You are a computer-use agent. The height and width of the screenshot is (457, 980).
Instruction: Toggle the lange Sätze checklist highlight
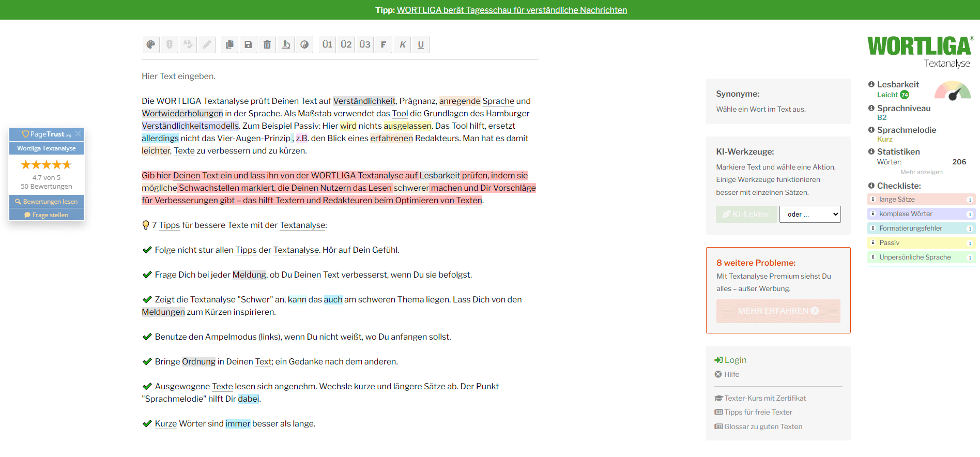[x=922, y=199]
